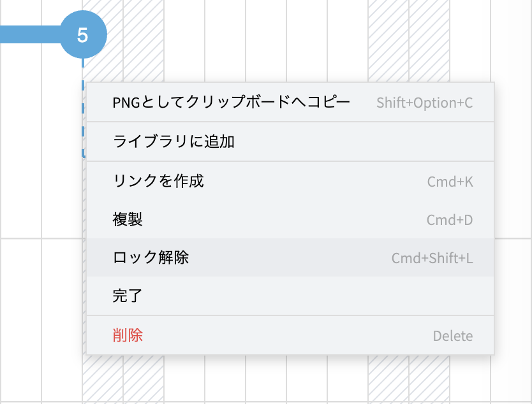Click the Cmd+D shortcut hint
The image size is (532, 404).
coord(449,220)
